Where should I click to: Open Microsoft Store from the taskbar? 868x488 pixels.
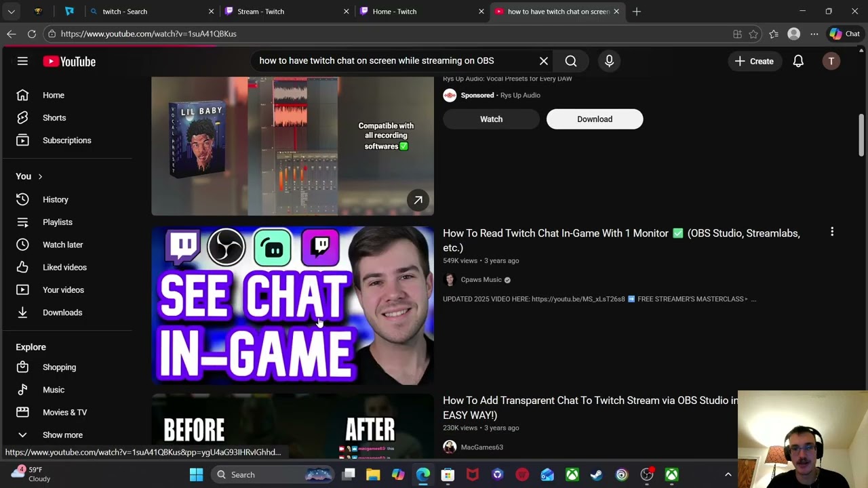(448, 475)
